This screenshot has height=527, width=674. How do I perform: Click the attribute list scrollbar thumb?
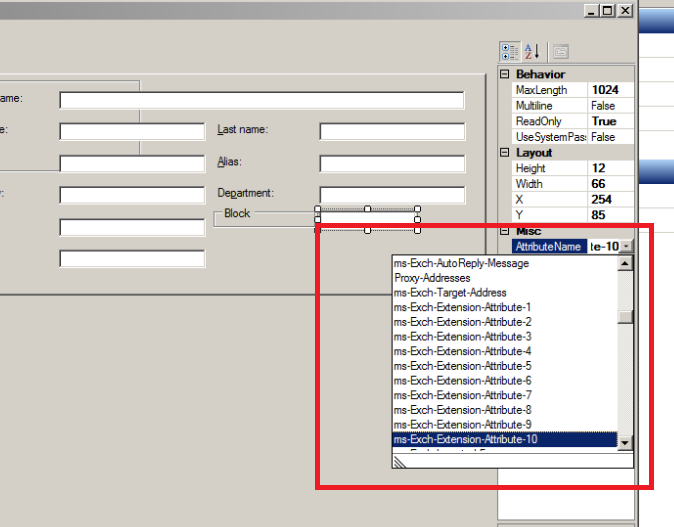(625, 316)
